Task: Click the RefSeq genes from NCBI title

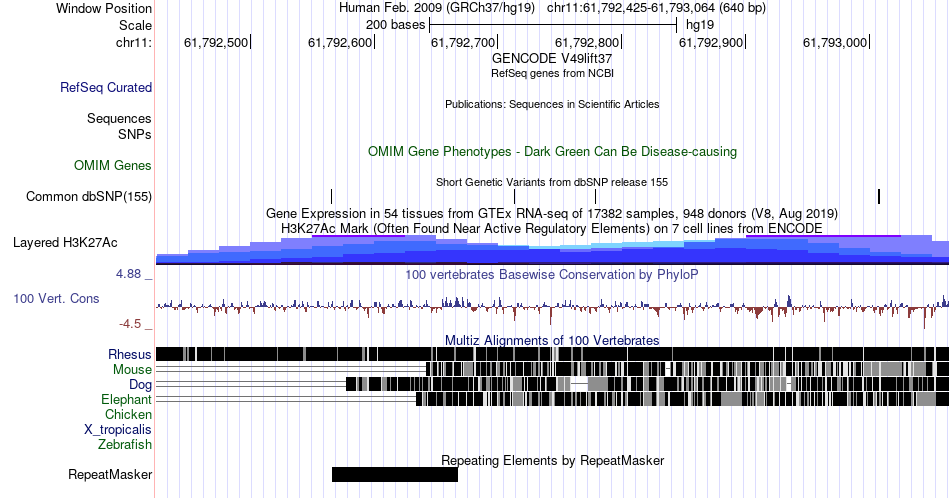Action: click(x=552, y=73)
